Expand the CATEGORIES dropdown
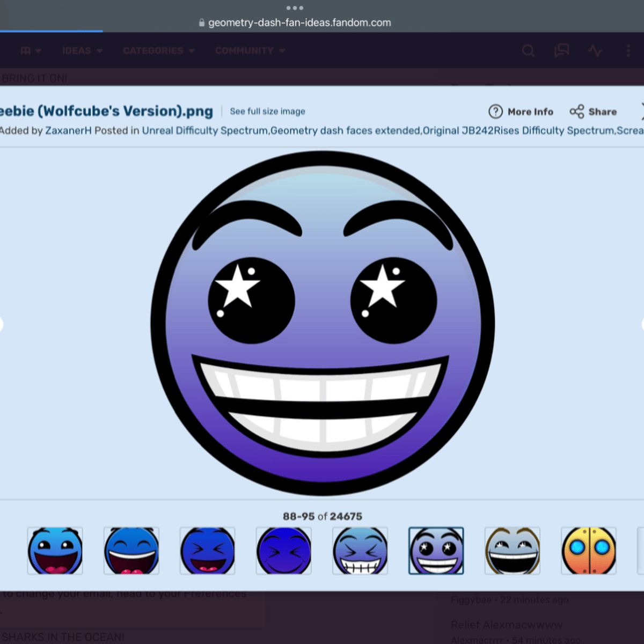This screenshot has height=644, width=644. pos(159,51)
